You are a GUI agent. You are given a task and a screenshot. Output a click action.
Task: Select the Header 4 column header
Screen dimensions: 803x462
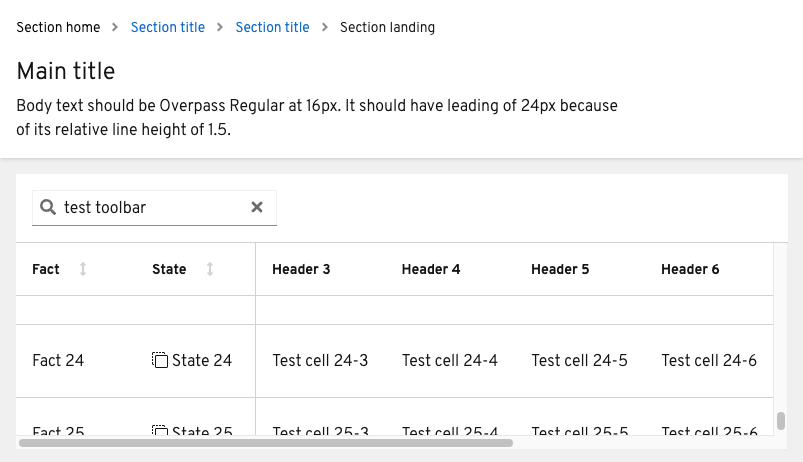(x=431, y=269)
